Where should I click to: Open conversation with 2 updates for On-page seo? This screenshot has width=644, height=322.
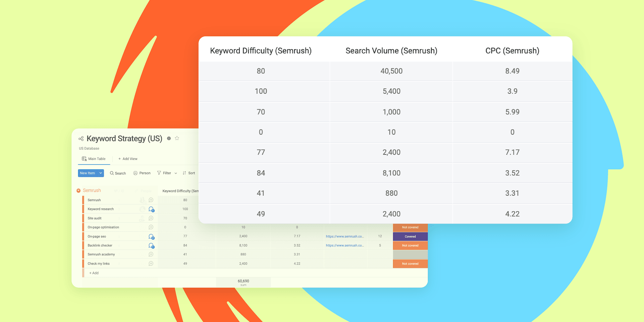click(x=151, y=236)
